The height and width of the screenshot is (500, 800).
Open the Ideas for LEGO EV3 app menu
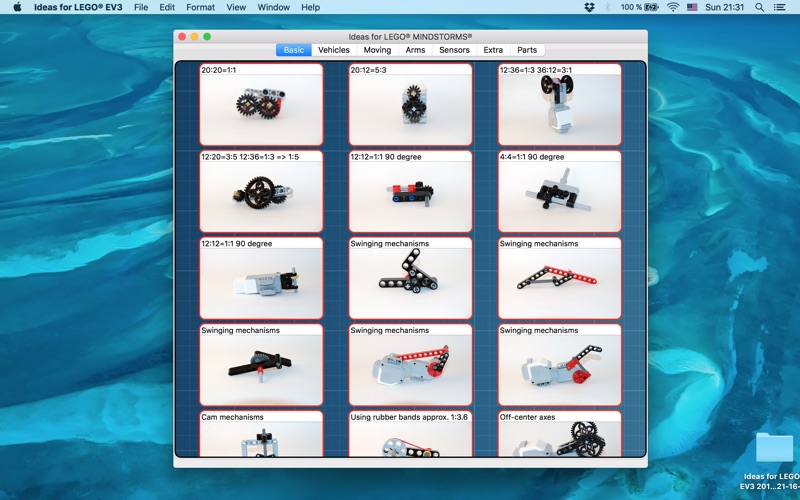point(78,7)
